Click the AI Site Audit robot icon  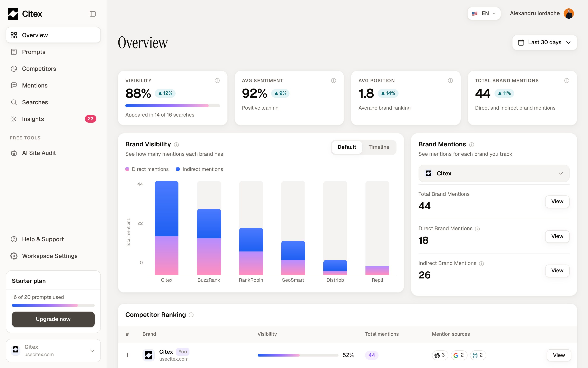(x=14, y=153)
